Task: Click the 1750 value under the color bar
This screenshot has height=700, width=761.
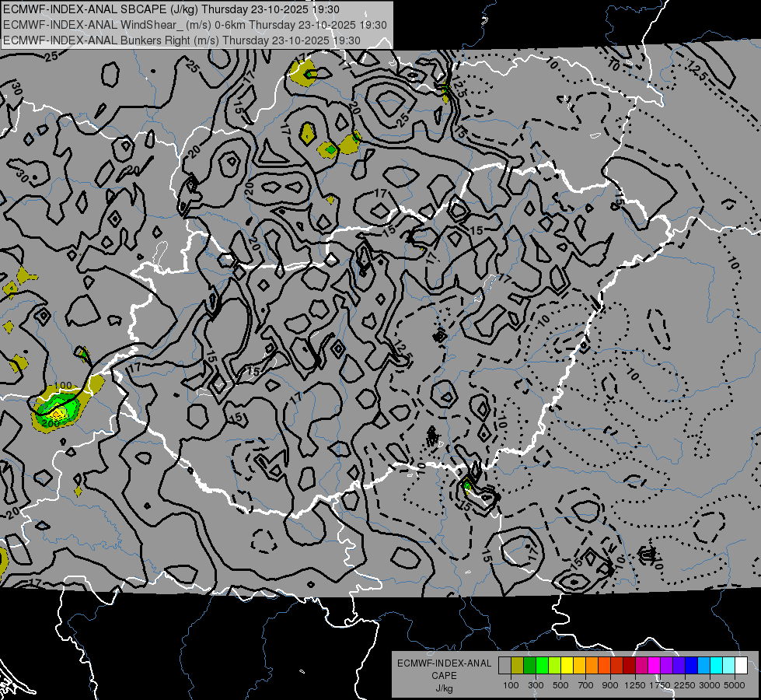Action: tap(660, 685)
